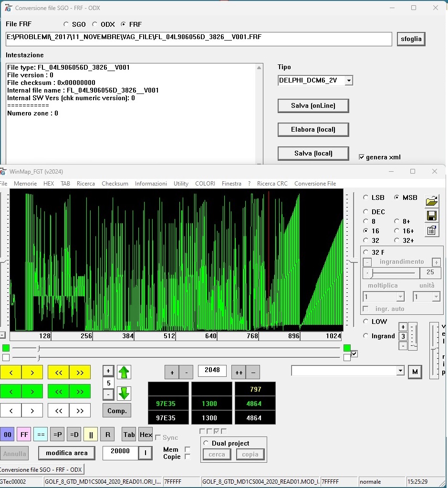Open the Checksum menu

click(x=115, y=184)
